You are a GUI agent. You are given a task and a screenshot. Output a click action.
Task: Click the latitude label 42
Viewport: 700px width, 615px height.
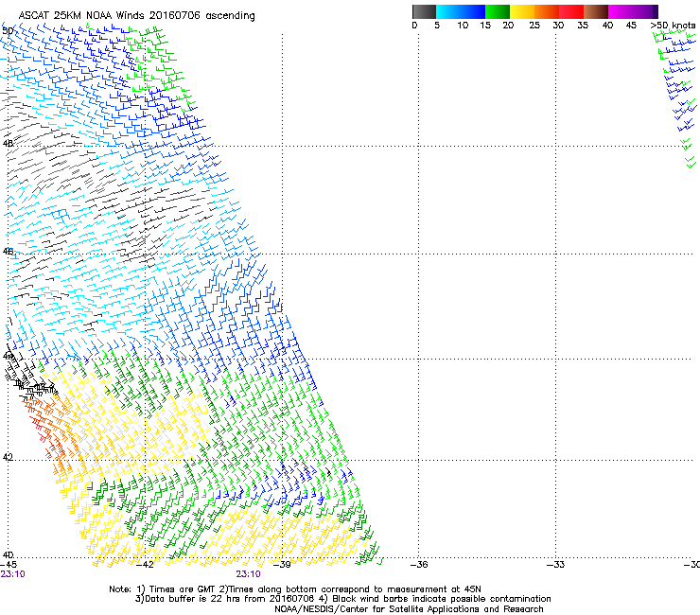tap(8, 457)
